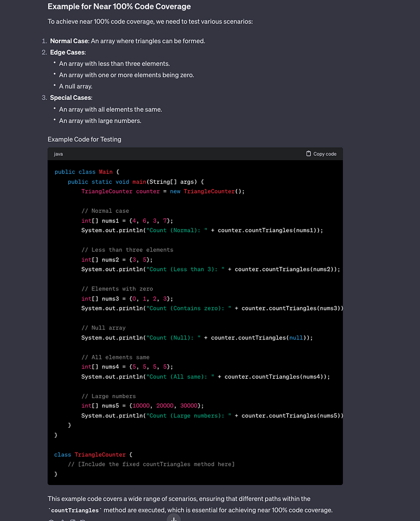Click the '// Large numbers' comment
This screenshot has width=420, height=521.
(x=108, y=396)
